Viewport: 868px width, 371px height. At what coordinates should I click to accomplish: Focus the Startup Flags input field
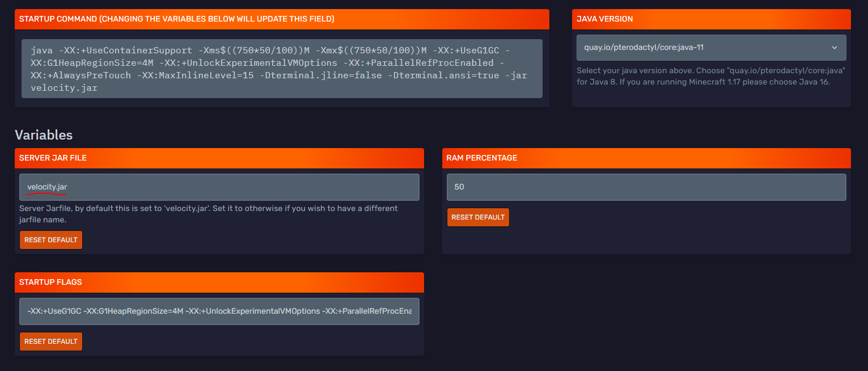[x=219, y=311]
